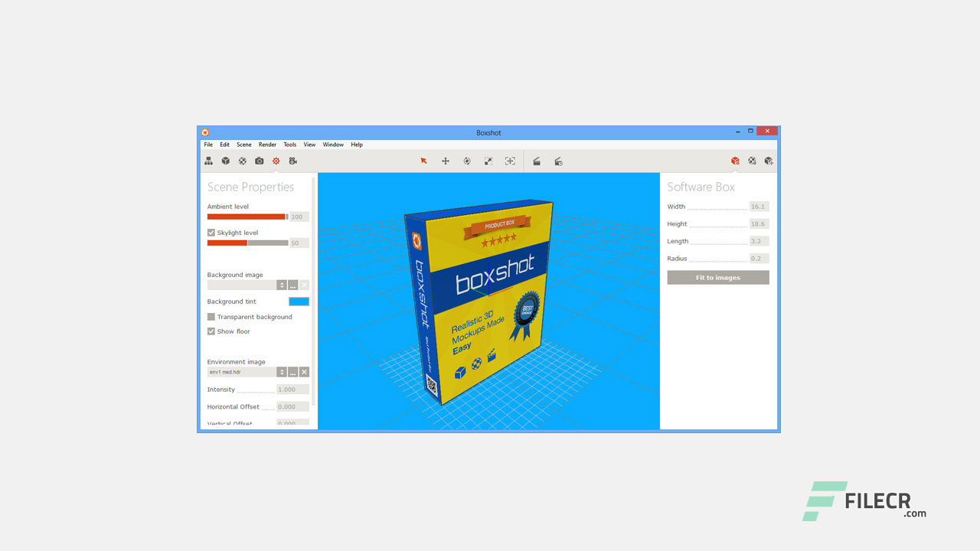The height and width of the screenshot is (551, 980).
Task: Click the Boxshot app logo in title bar
Action: [205, 132]
